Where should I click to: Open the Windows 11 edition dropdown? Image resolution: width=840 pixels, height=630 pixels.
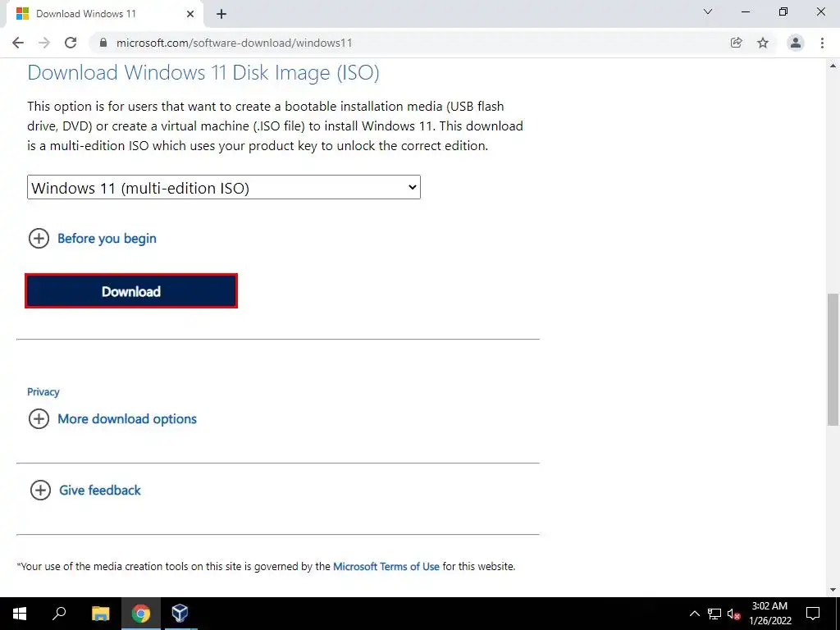click(224, 188)
